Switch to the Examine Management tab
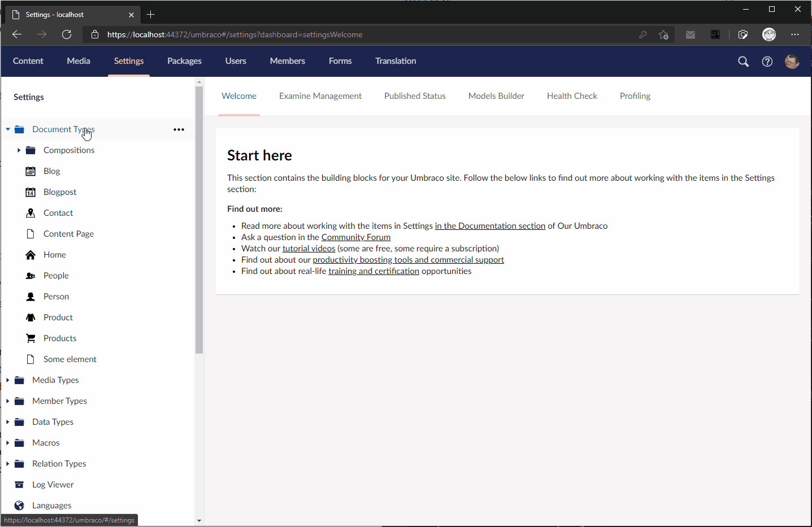The width and height of the screenshot is (812, 527). pyautogui.click(x=320, y=96)
